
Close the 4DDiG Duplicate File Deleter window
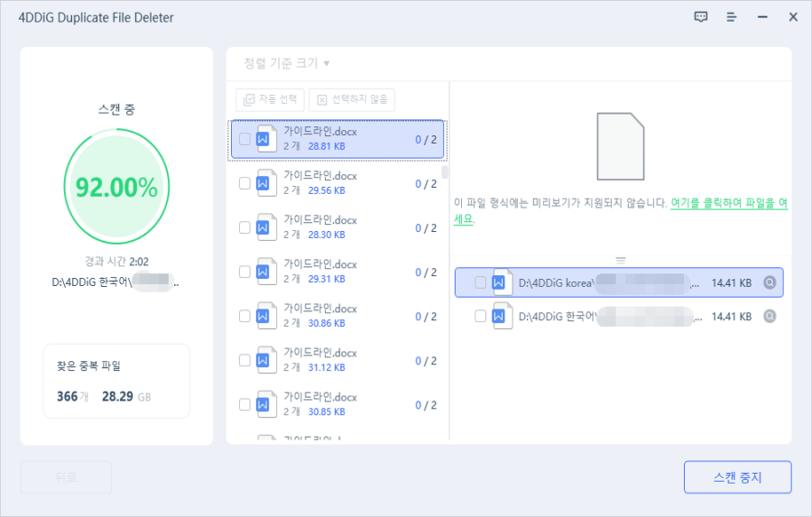(793, 17)
